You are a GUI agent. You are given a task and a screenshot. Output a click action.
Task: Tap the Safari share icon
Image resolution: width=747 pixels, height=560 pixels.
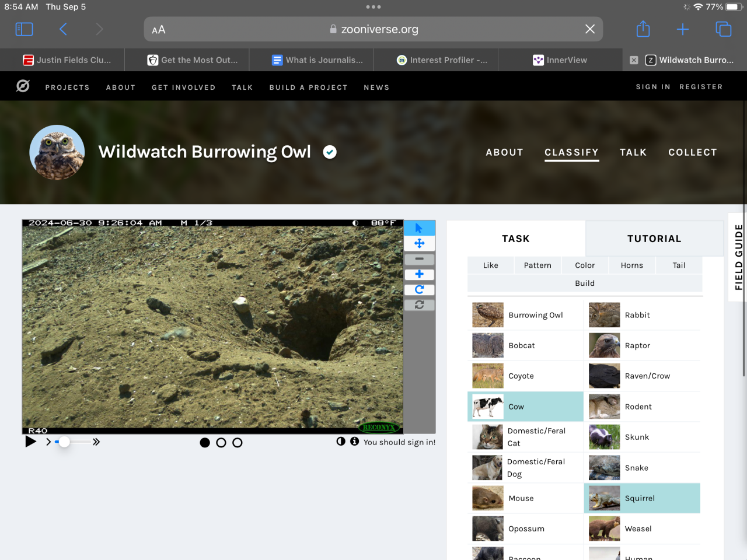[x=643, y=29]
